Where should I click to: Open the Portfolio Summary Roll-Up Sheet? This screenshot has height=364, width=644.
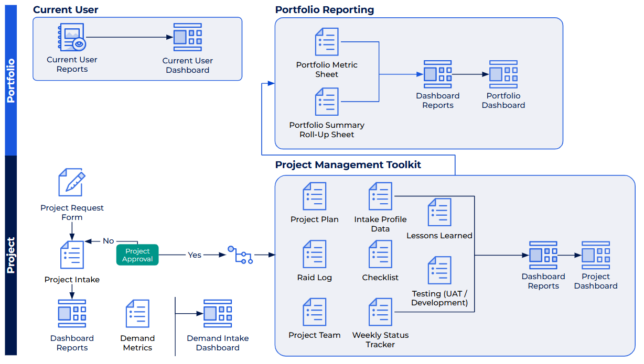click(x=326, y=102)
